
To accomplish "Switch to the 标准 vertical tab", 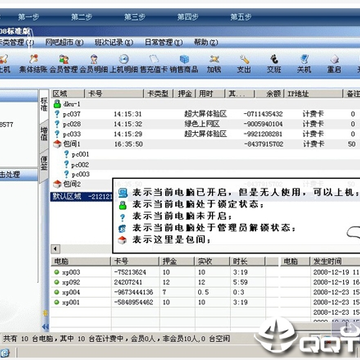I will coord(44,104).
